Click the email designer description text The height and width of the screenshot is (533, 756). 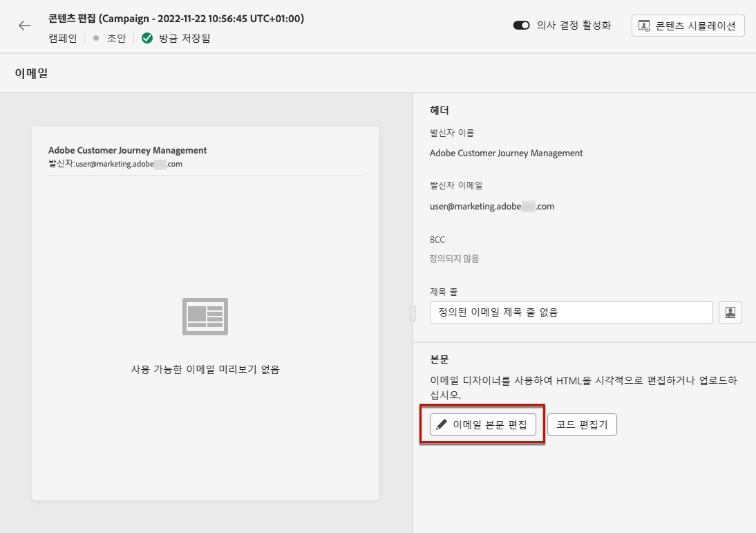[583, 387]
